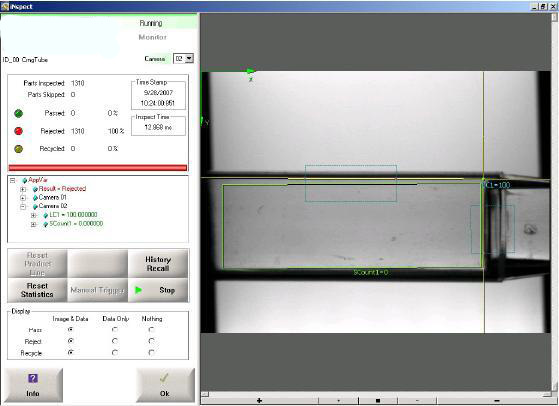Select Image & Data for Recycle
The height and width of the screenshot is (406, 559).
click(x=71, y=353)
